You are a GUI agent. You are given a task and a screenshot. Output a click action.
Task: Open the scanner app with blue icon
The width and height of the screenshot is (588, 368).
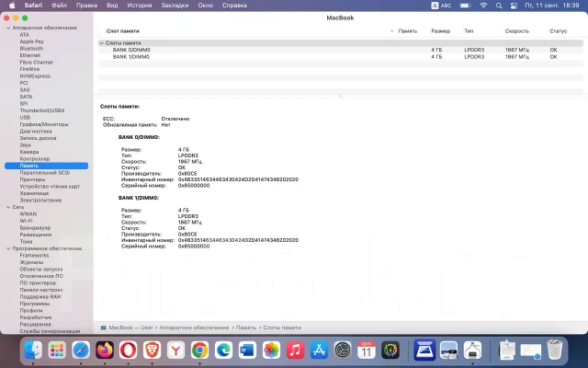pos(424,351)
